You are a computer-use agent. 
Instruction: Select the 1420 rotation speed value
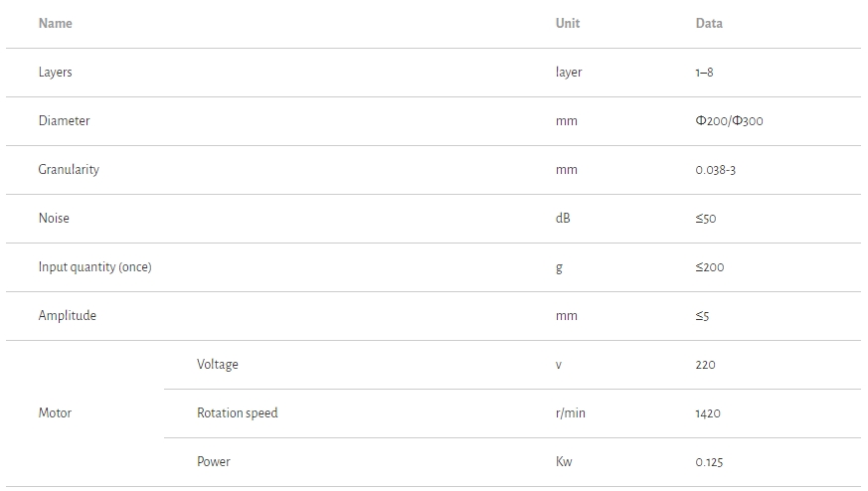(708, 413)
